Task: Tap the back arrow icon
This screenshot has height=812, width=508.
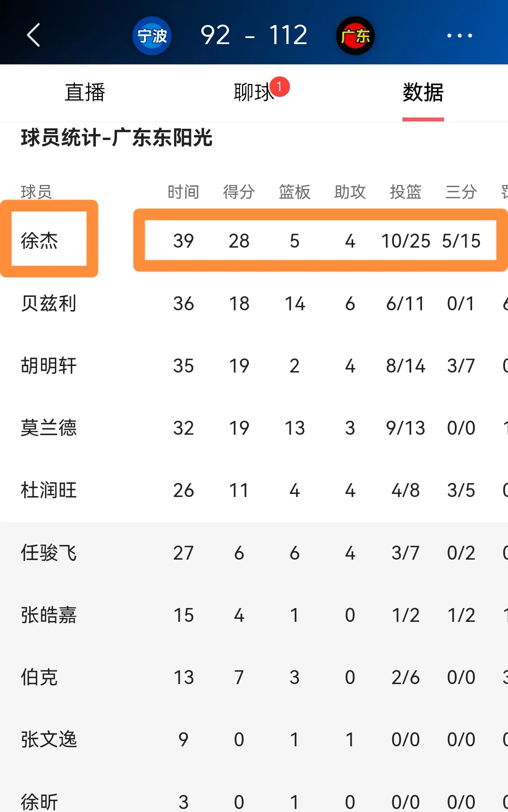Action: [x=33, y=35]
